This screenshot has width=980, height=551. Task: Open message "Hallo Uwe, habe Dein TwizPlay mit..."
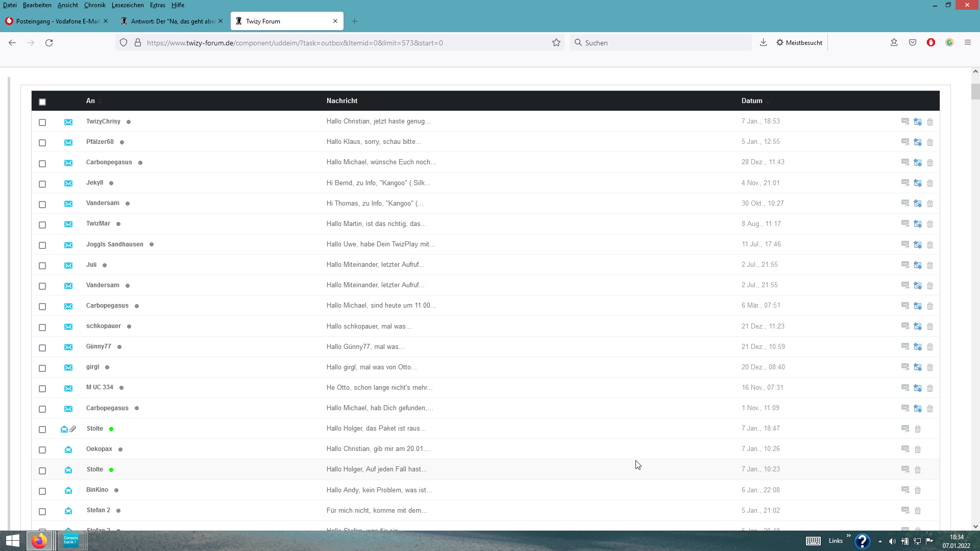[380, 244]
